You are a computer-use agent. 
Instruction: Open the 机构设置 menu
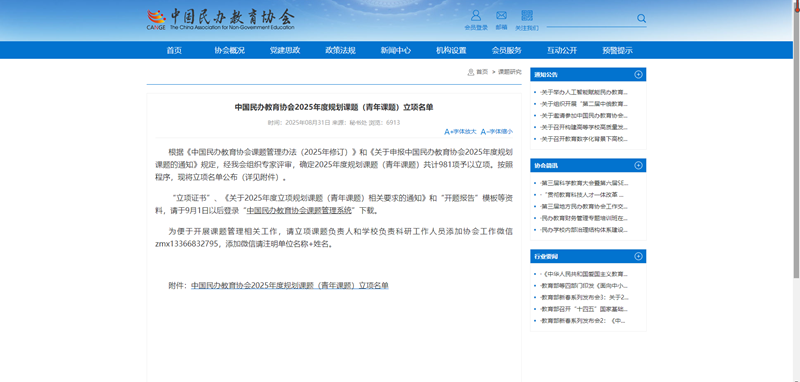tap(451, 50)
